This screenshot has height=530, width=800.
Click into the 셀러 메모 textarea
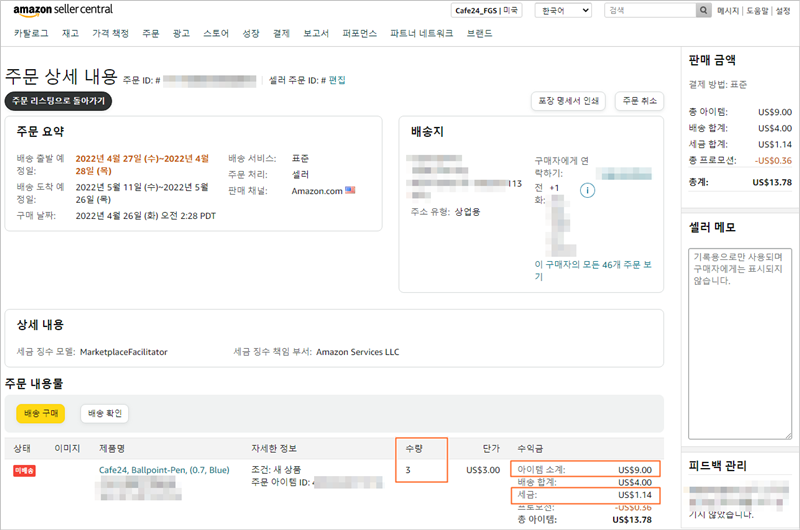click(x=740, y=343)
